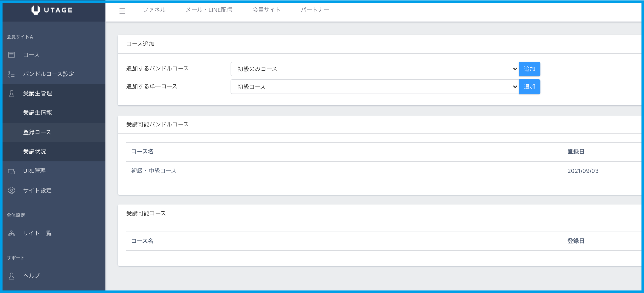Click the 受講生管理 person icon
The height and width of the screenshot is (293, 644).
pyautogui.click(x=11, y=94)
